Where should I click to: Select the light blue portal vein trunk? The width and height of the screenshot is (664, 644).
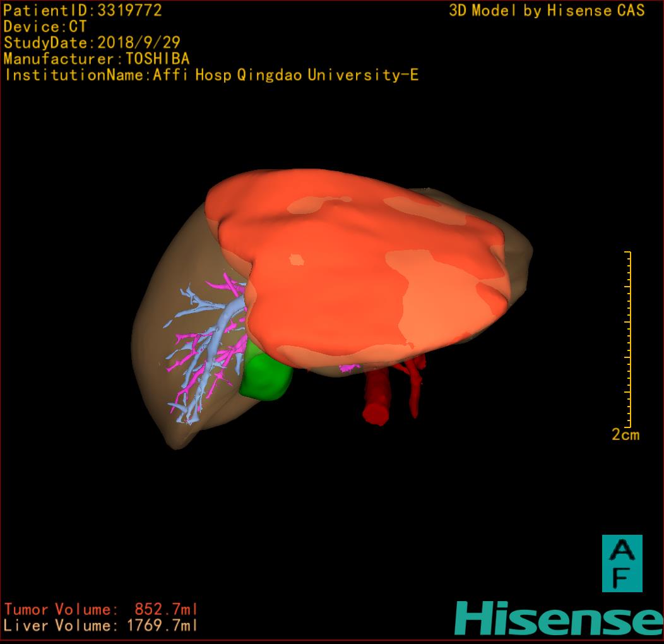[215, 341]
